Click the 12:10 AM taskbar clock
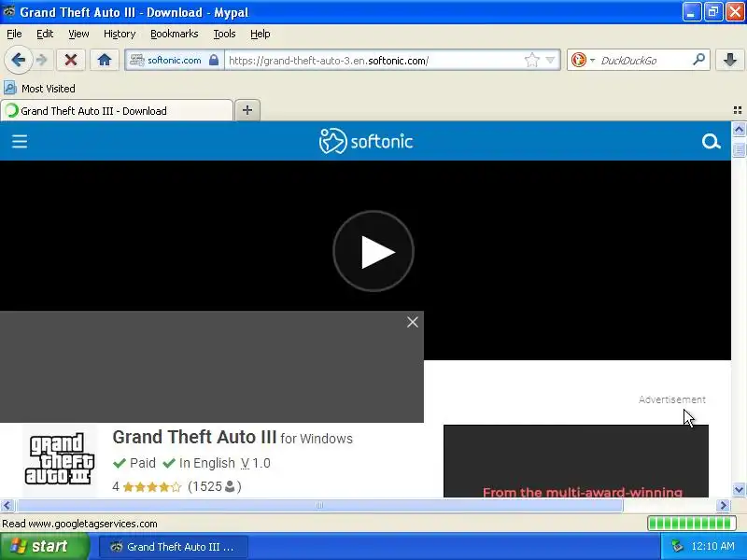This screenshot has height=560, width=747. [712, 546]
